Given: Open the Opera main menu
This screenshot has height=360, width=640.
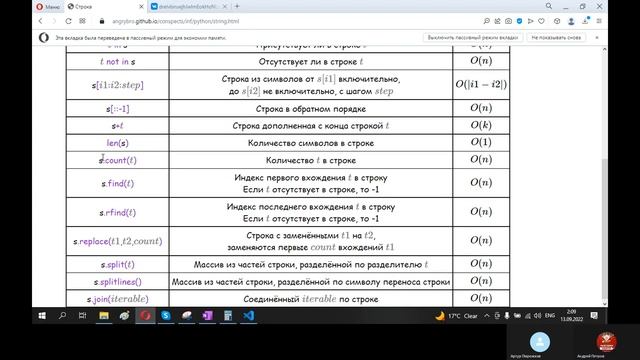Looking at the screenshot, I should pyautogui.click(x=47, y=7).
